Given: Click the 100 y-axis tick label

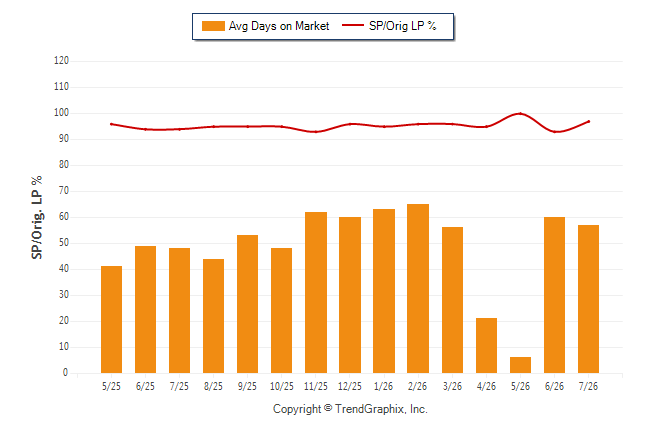Looking at the screenshot, I should tap(61, 113).
